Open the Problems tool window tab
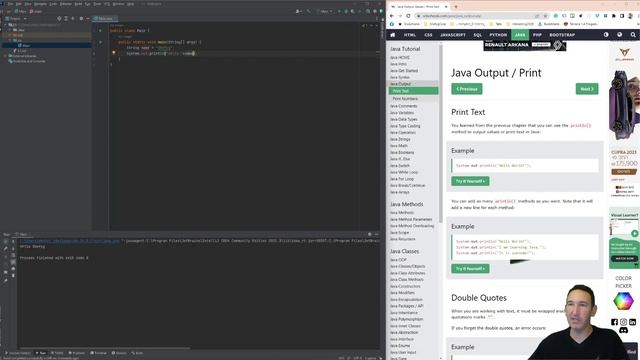 tap(76, 353)
